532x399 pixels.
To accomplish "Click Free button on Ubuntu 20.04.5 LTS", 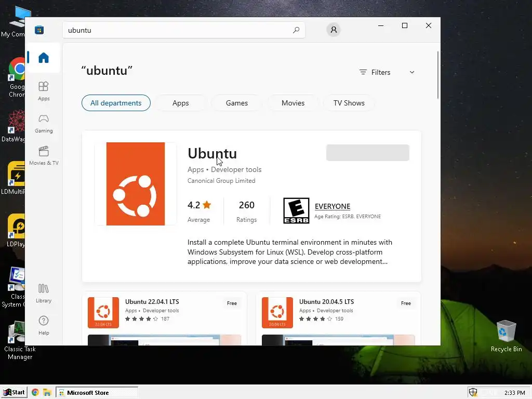I will [406, 303].
